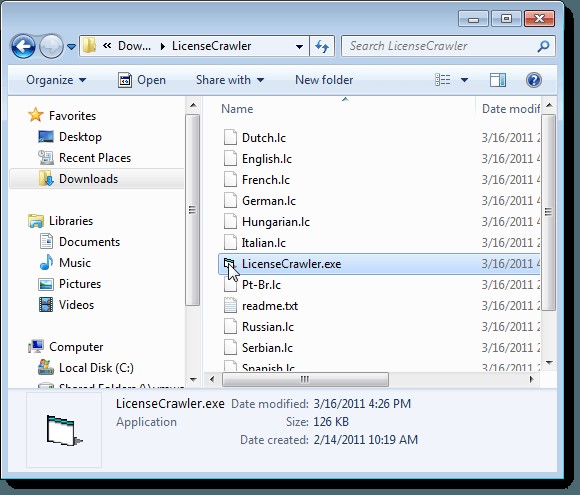The width and height of the screenshot is (580, 495).
Task: Select Libraries in navigation pane
Action: 60,221
